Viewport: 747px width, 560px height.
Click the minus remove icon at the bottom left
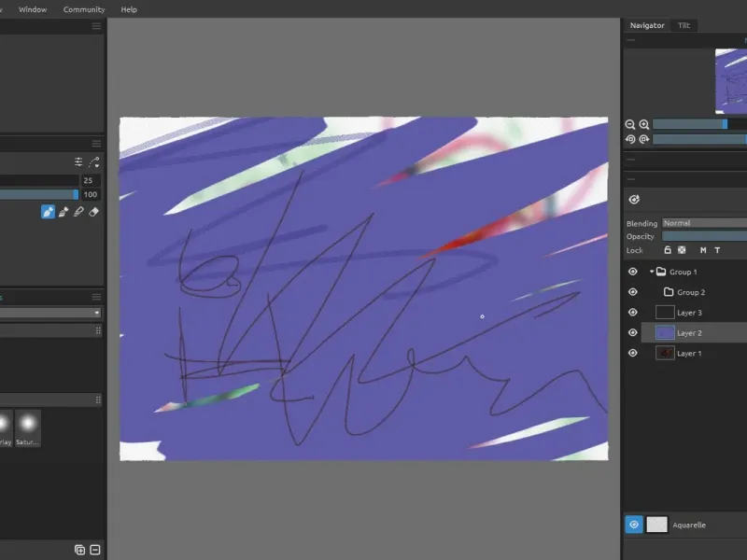[x=95, y=550]
